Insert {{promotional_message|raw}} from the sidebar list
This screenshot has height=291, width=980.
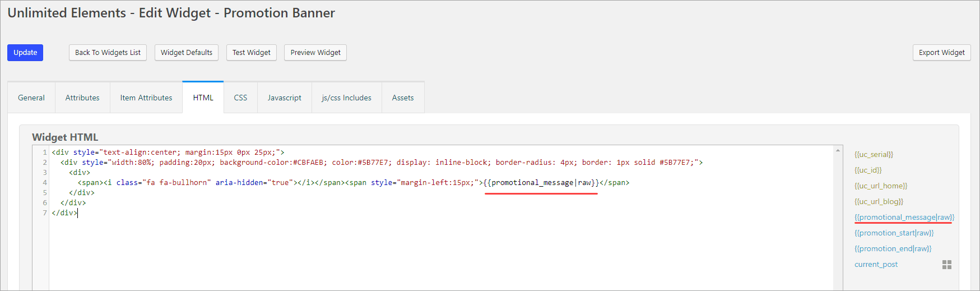click(904, 217)
